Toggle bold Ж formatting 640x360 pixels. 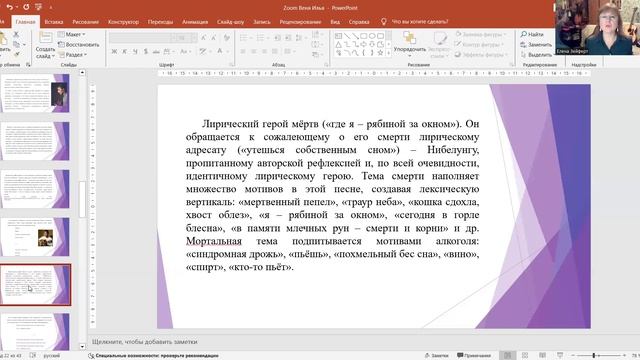pyautogui.click(x=114, y=51)
